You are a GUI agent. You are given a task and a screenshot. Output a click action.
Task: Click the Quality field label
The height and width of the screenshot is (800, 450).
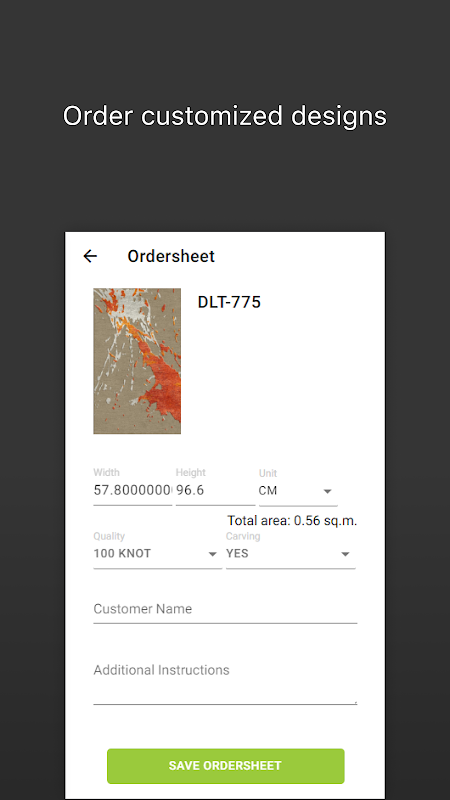tap(109, 536)
